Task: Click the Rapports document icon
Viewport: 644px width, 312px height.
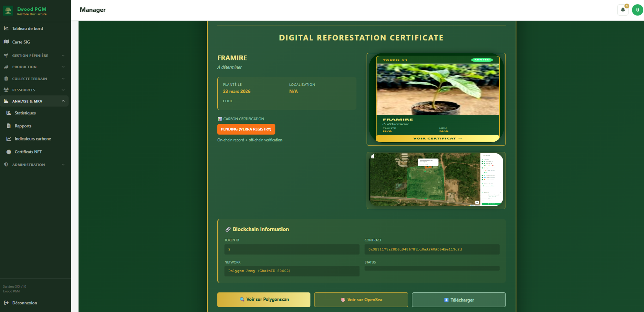Action: [9, 126]
